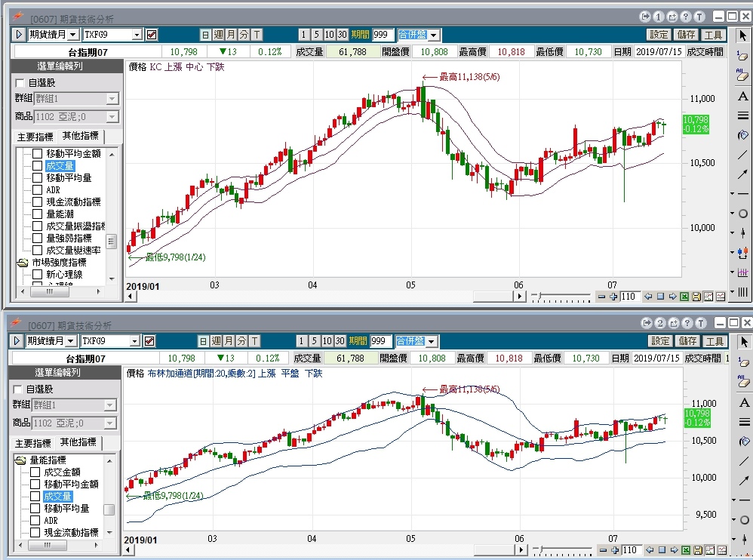
Task: Select the circle drawing tool in top window
Action: coord(743,214)
